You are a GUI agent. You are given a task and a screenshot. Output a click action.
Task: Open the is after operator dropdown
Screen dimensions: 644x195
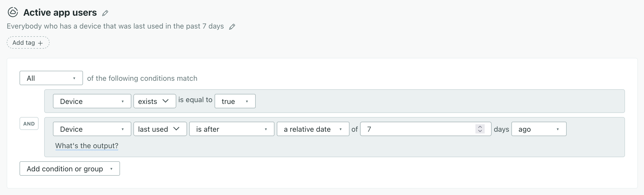coord(232,129)
